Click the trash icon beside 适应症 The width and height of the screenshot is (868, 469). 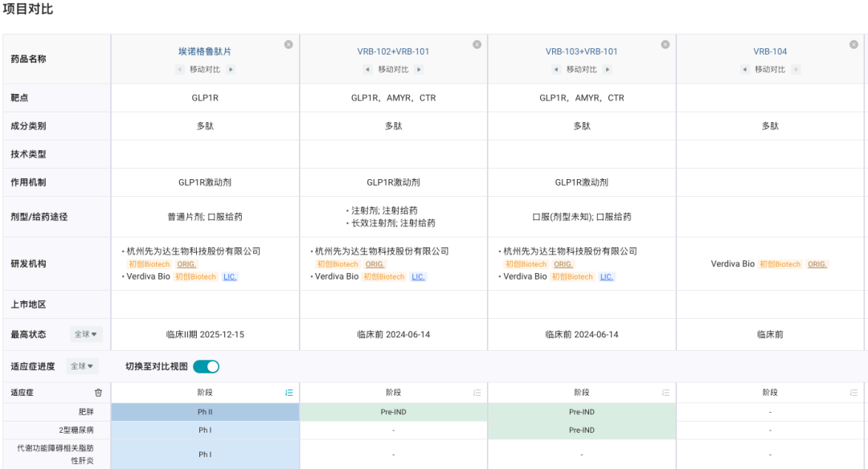coord(100,393)
